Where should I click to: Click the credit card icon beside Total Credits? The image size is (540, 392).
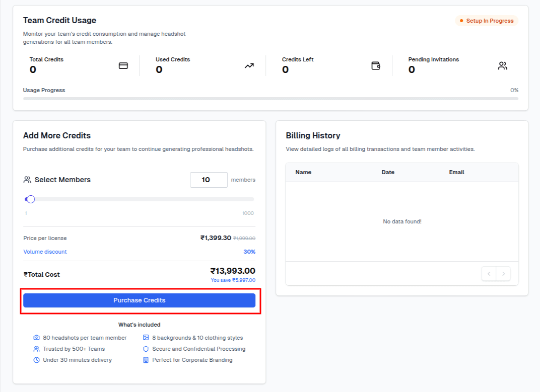(x=123, y=65)
